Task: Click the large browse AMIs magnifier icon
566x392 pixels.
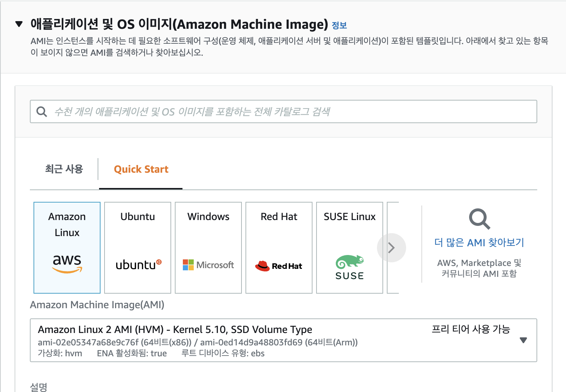Action: [x=479, y=219]
